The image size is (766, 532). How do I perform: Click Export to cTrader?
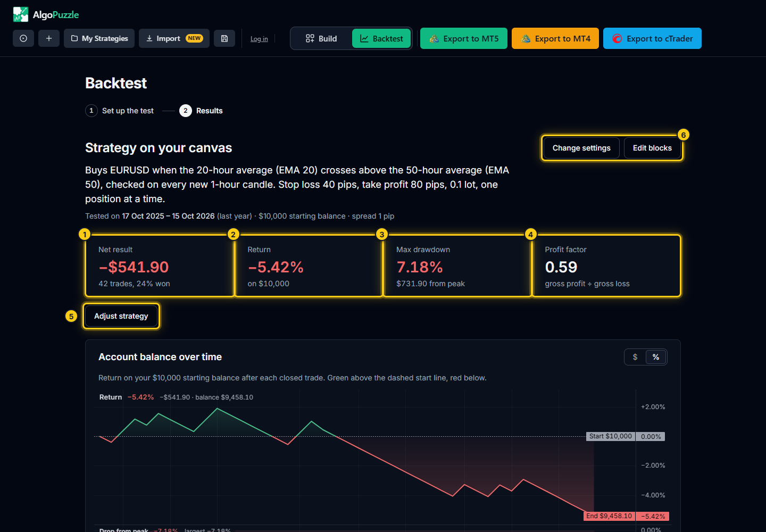[652, 38]
